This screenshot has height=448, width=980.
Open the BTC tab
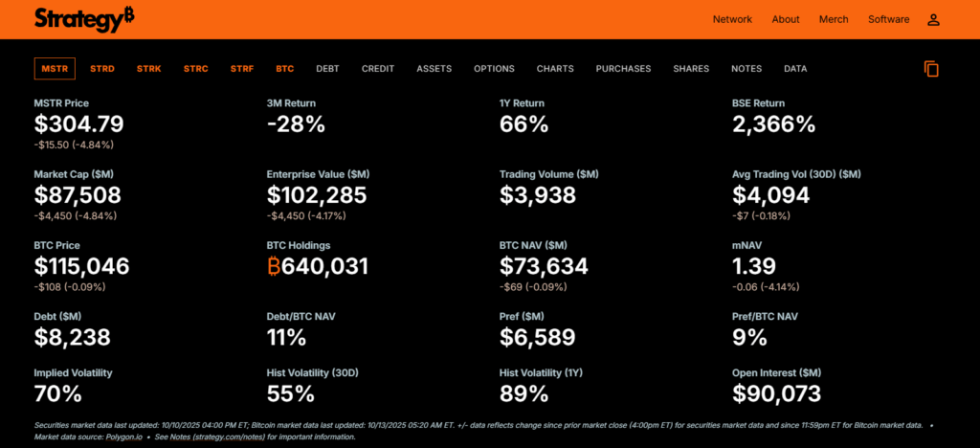285,69
